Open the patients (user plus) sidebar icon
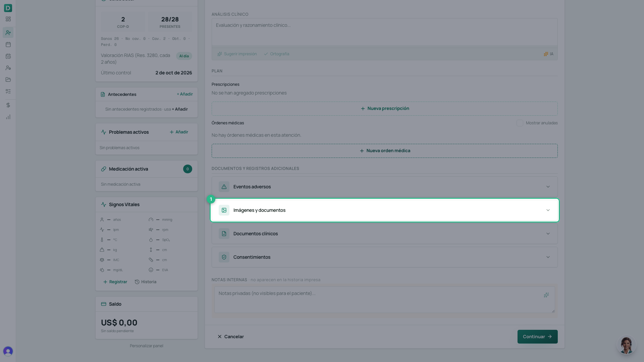 pos(8,33)
